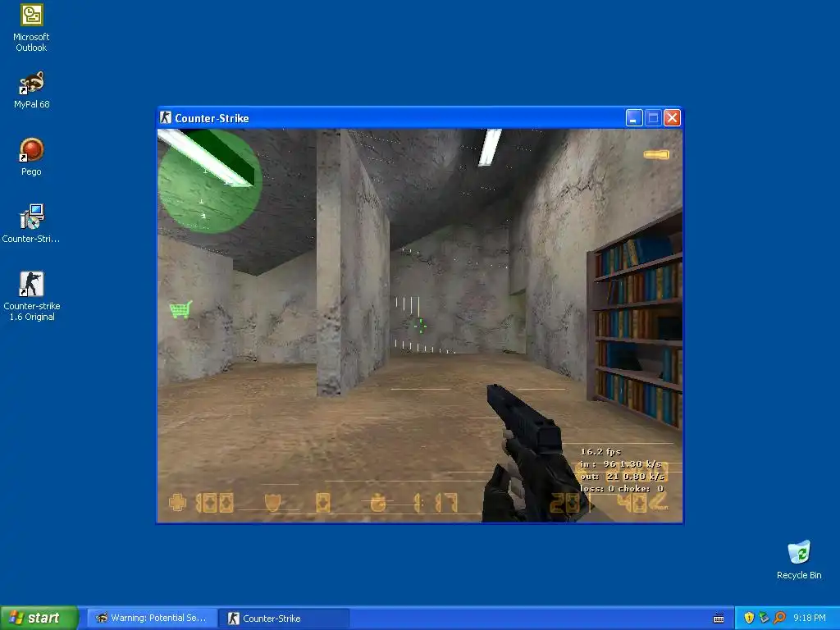Click the security shield tray icon
The image size is (840, 630).
(x=749, y=618)
